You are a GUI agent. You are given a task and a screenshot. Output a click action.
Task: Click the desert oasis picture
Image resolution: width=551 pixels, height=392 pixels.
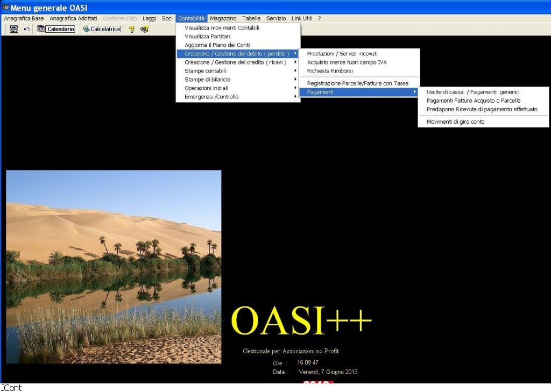[x=114, y=267]
